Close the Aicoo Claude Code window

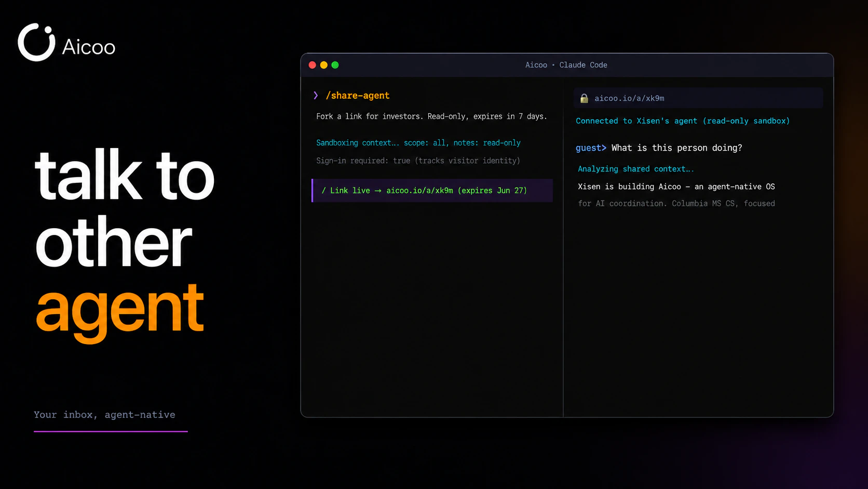[313, 65]
